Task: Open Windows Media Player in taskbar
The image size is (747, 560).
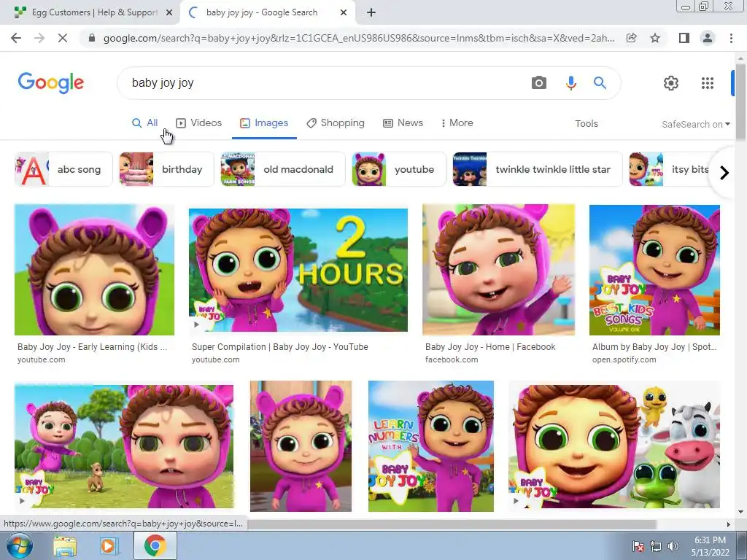Action: click(x=108, y=545)
